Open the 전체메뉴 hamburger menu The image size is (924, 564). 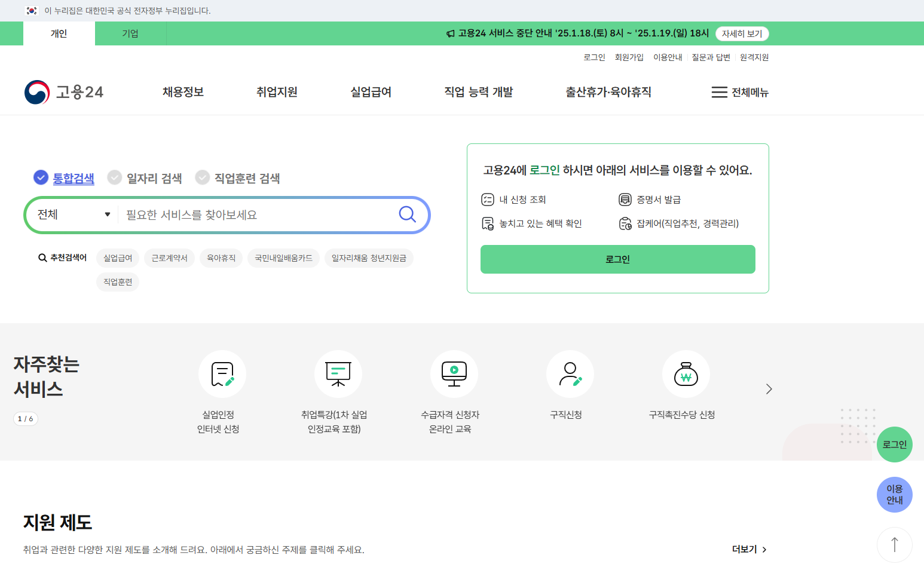pyautogui.click(x=740, y=92)
